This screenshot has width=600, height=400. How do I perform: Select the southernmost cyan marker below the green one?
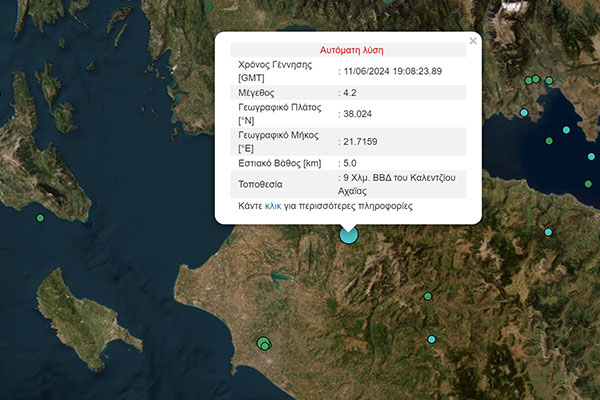pos(431,340)
